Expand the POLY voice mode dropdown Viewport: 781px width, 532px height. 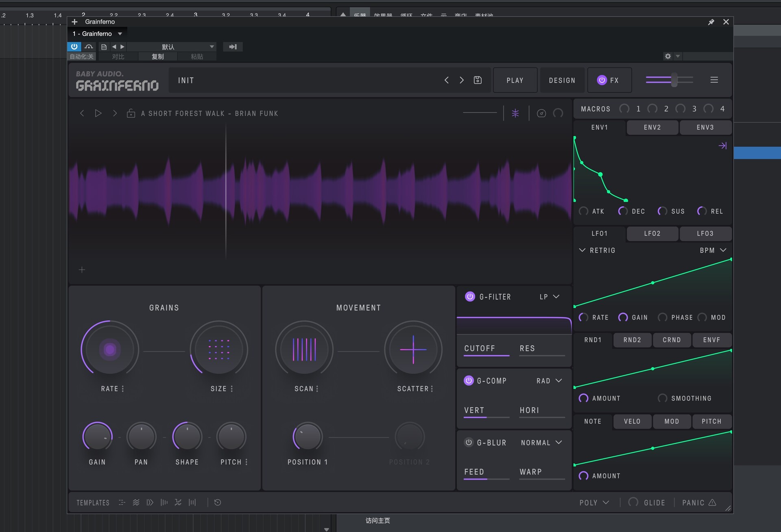pos(594,503)
